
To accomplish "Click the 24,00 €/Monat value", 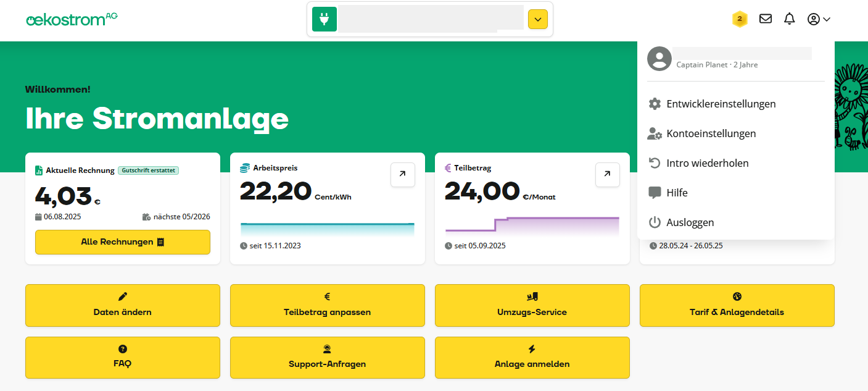I will coord(500,191).
